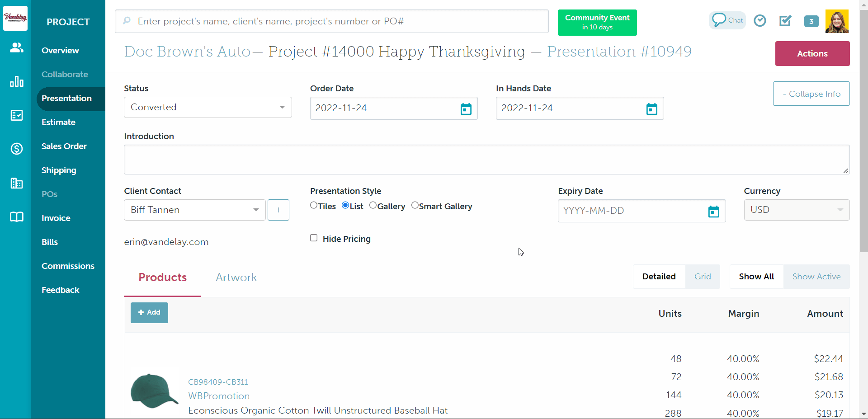The height and width of the screenshot is (419, 868).
Task: Open Client Contact dropdown Biff Tannen
Action: pyautogui.click(x=194, y=210)
